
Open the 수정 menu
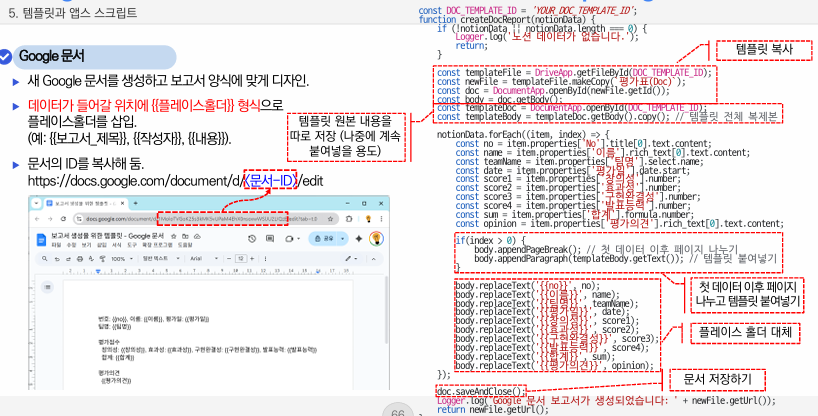tap(71, 245)
